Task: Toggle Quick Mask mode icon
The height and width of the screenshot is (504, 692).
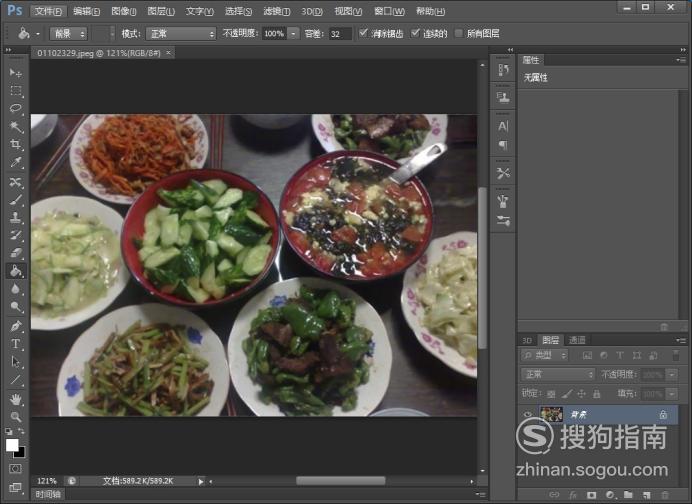Action: 15,469
